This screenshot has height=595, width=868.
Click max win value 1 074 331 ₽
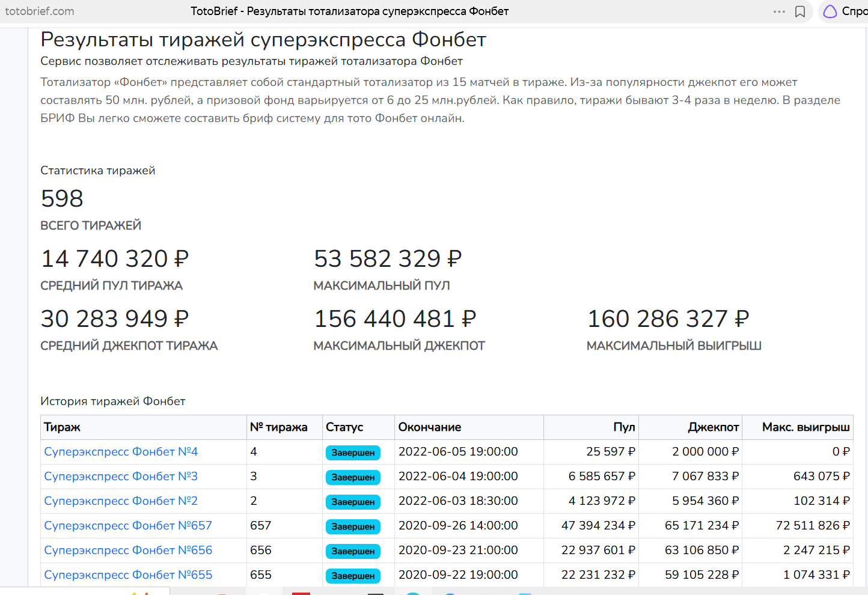816,575
